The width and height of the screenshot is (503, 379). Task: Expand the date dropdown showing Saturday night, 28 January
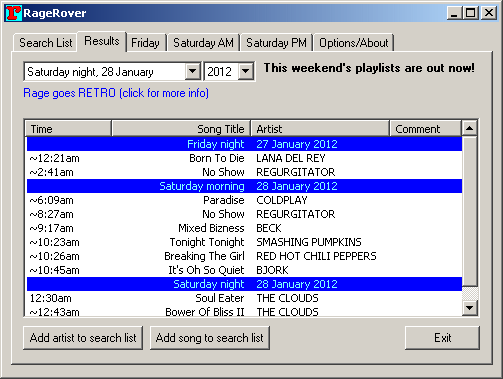193,71
